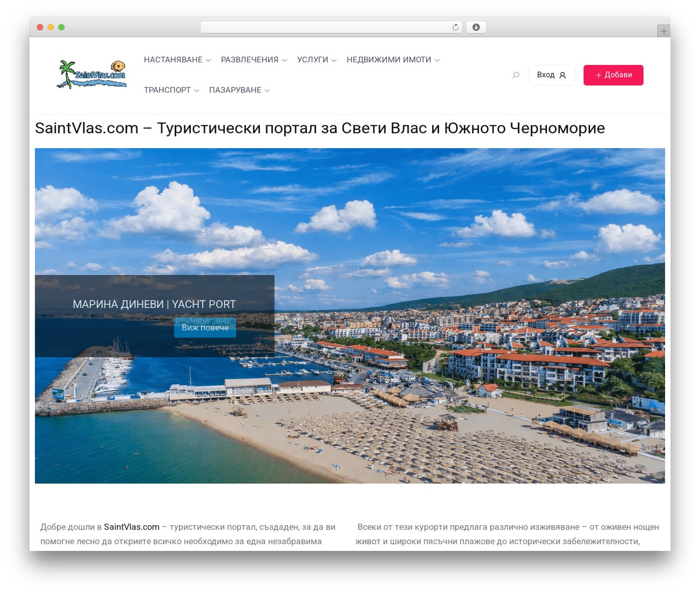Screen dimensions: 700x593
Task: Click the user icon in Вход button
Action: pyautogui.click(x=562, y=75)
